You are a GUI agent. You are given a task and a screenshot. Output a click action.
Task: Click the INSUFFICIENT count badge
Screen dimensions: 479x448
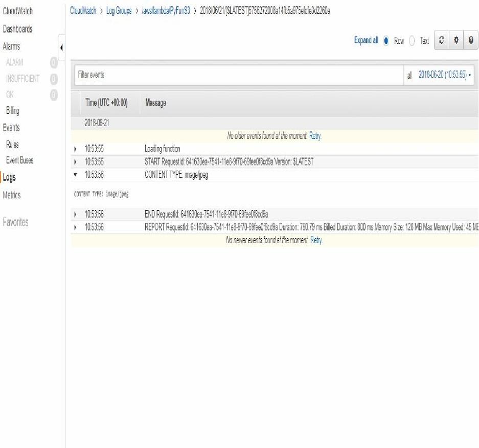click(x=54, y=79)
